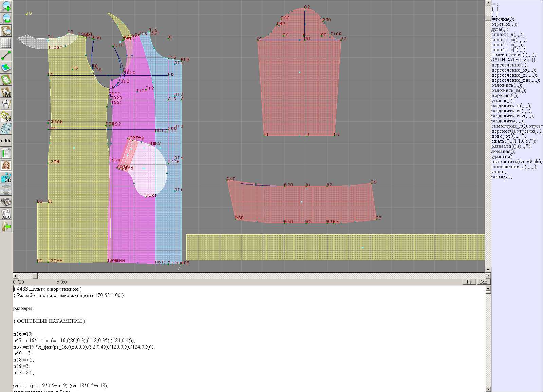Click the zoom in magnifier icon
The image size is (543, 392).
click(6, 6)
